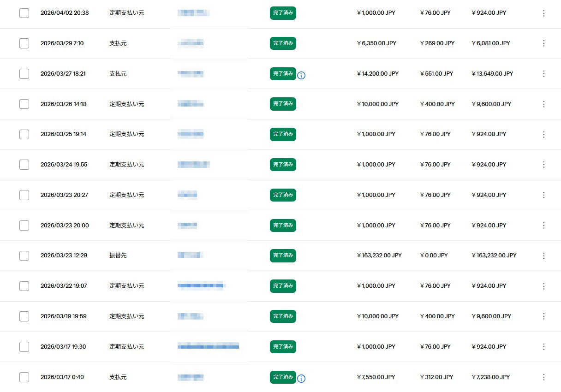Click 完了済み badge on the ¥163,232.00 row
Viewport: 561px width, 392px height.
(283, 255)
